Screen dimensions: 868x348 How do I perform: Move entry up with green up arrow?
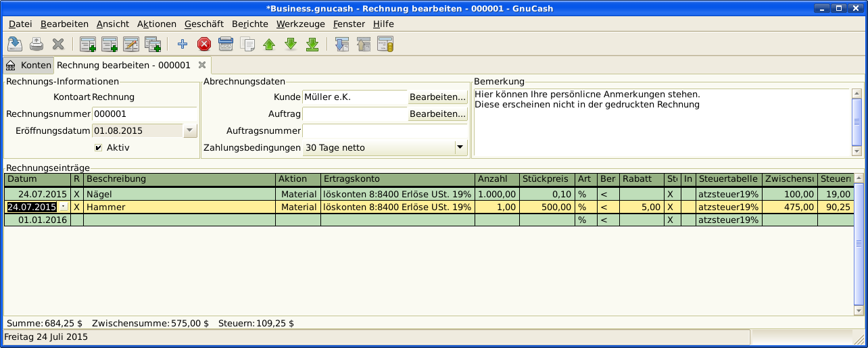(x=269, y=45)
